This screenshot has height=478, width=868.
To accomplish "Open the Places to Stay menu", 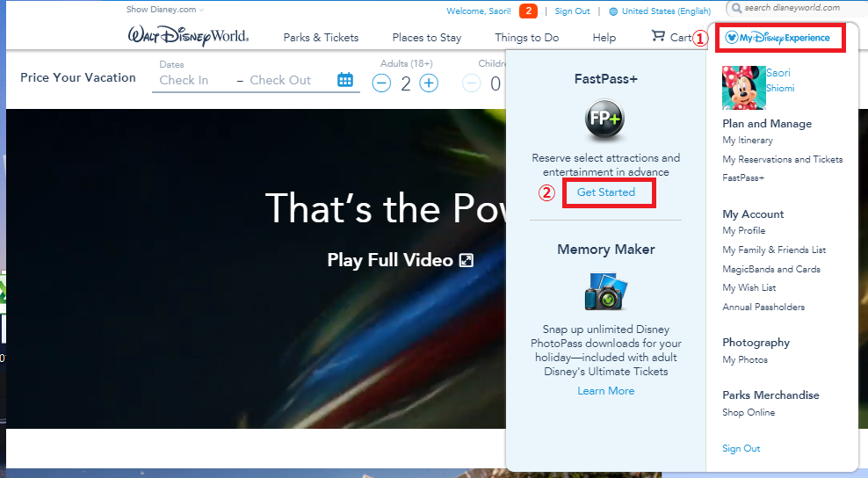I will point(427,38).
